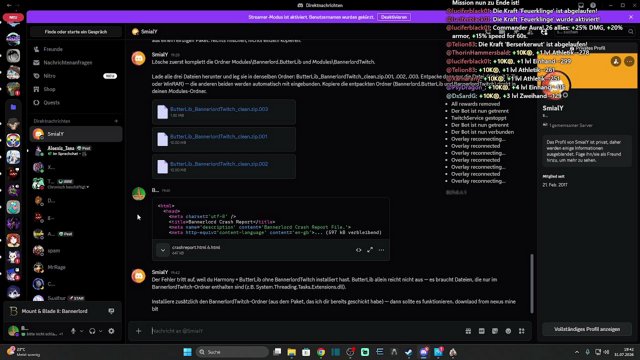This screenshot has height=360, width=640.
Task: Open the emoji picker
Action: click(x=508, y=331)
